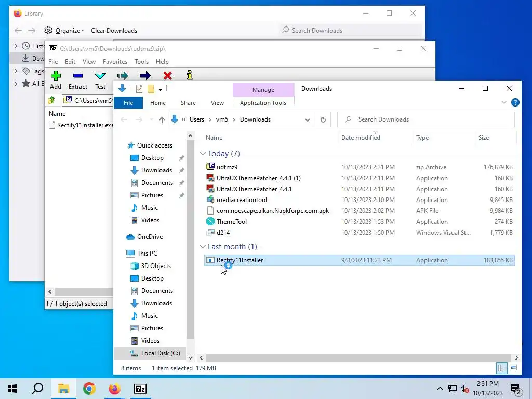The height and width of the screenshot is (399, 532).
Task: Select the udtmz9 zip archive file
Action: (360, 167)
